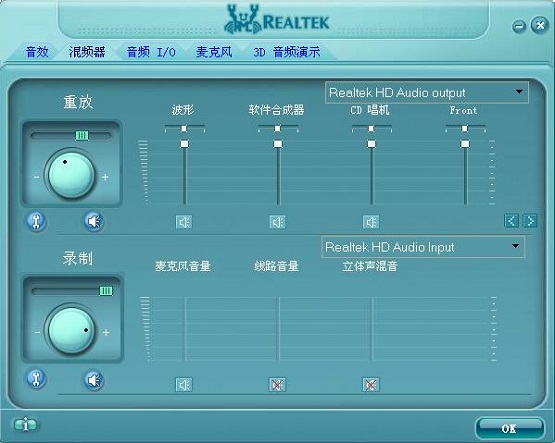Screen dimensions: 555x443
Task: Show next mixer channels with right arrow
Action: click(530, 221)
